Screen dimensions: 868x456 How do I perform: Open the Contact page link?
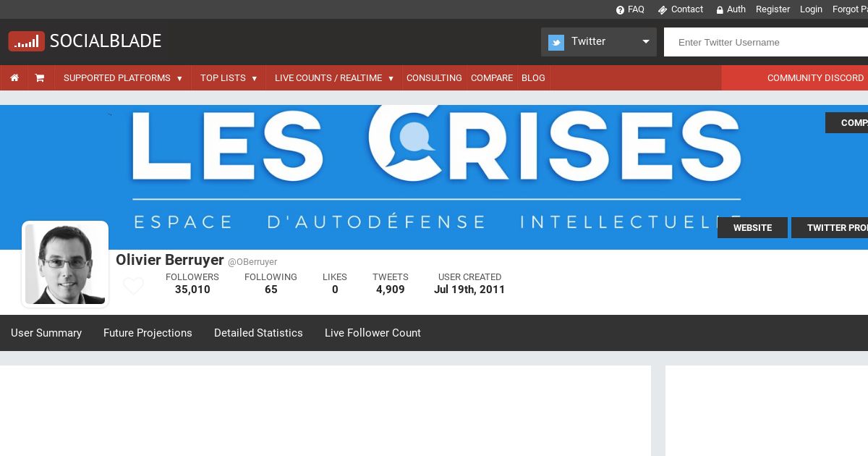click(680, 9)
